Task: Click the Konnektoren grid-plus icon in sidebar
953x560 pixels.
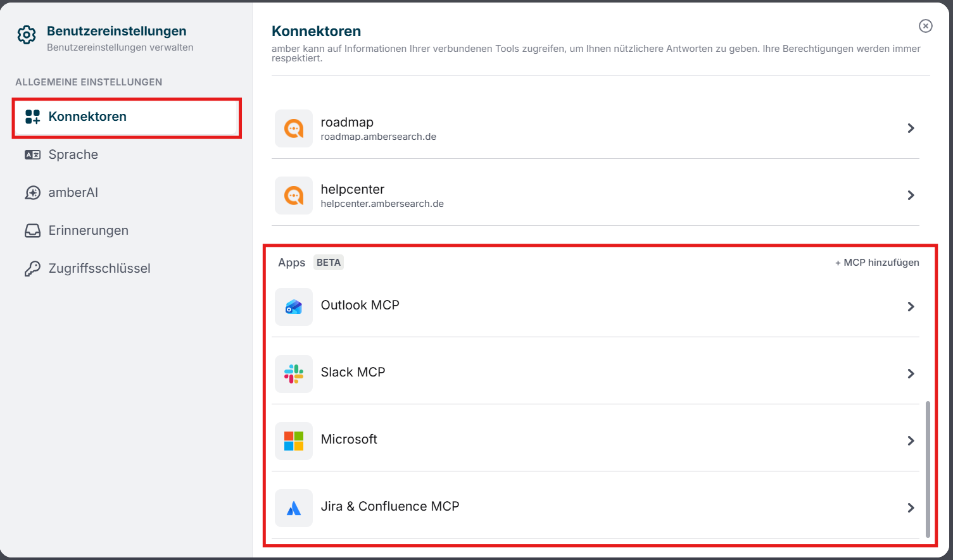Action: pos(32,116)
